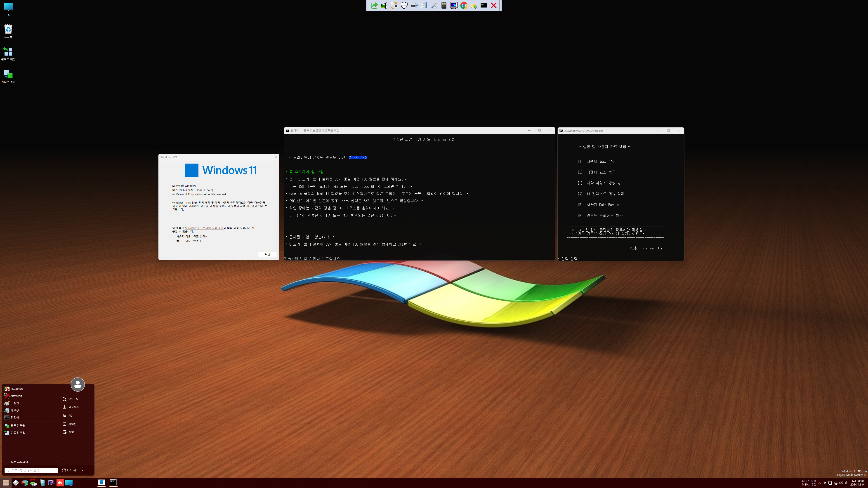Click the start menu search field
Viewport: 868px width, 488px height.
31,470
